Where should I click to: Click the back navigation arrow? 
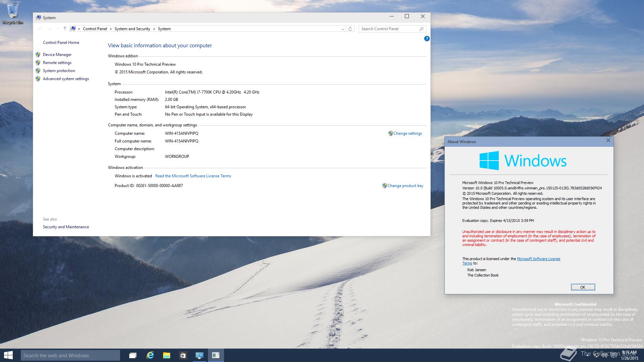(x=40, y=29)
